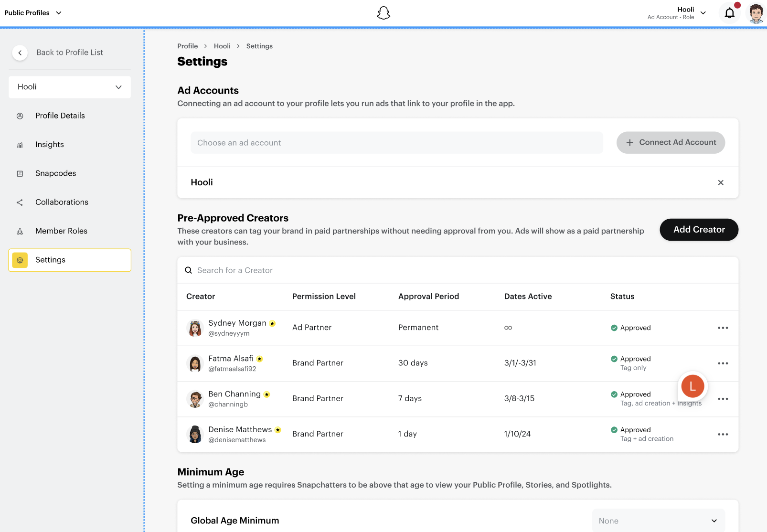Viewport: 767px width, 532px height.
Task: Click Denise Matthews' avatar
Action: 195,435
